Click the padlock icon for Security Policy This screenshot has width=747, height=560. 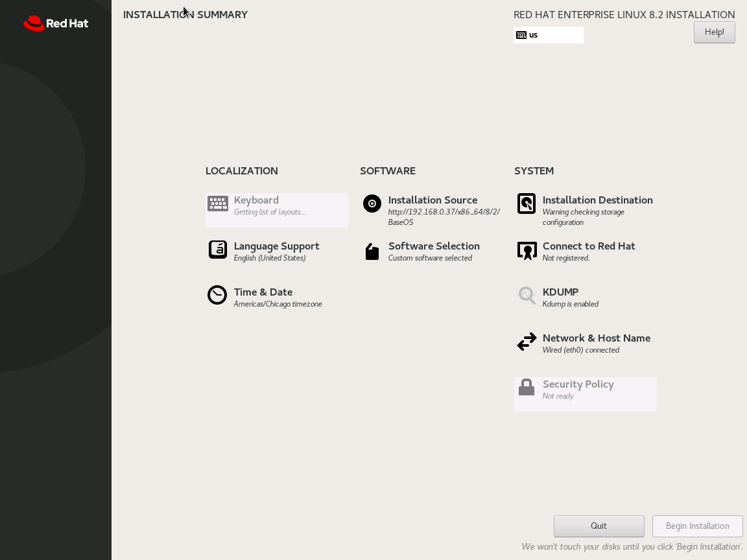pyautogui.click(x=527, y=387)
